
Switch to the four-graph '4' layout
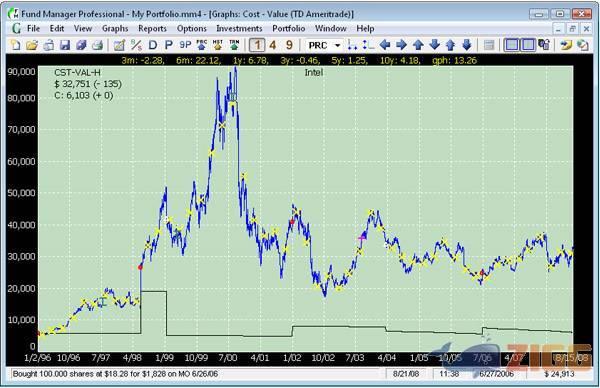[272, 45]
